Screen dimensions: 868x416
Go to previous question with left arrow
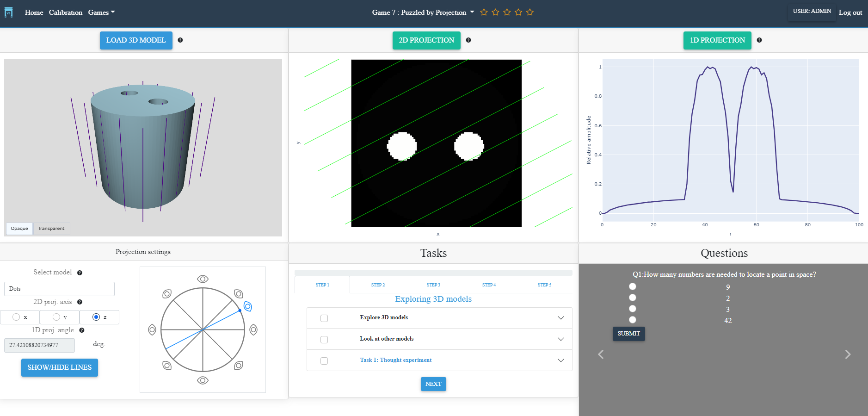click(x=601, y=354)
